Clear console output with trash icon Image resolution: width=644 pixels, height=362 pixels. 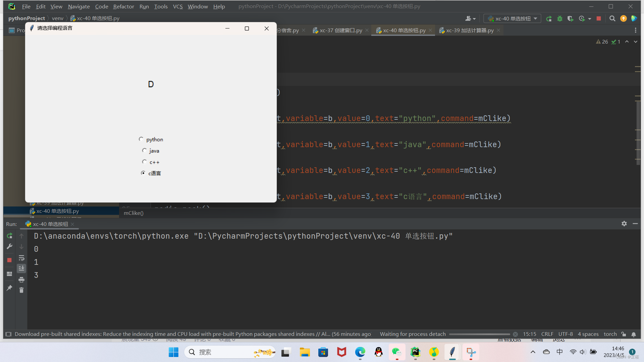[x=21, y=290]
